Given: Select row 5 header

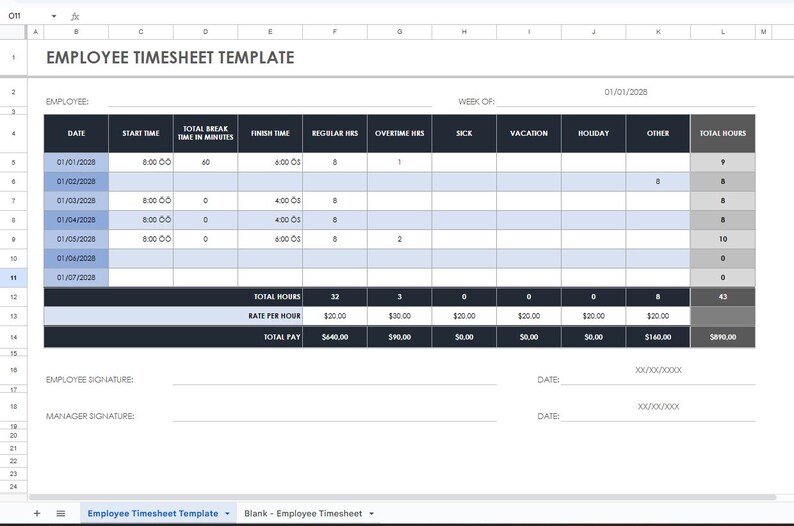Looking at the screenshot, I should tap(13, 163).
